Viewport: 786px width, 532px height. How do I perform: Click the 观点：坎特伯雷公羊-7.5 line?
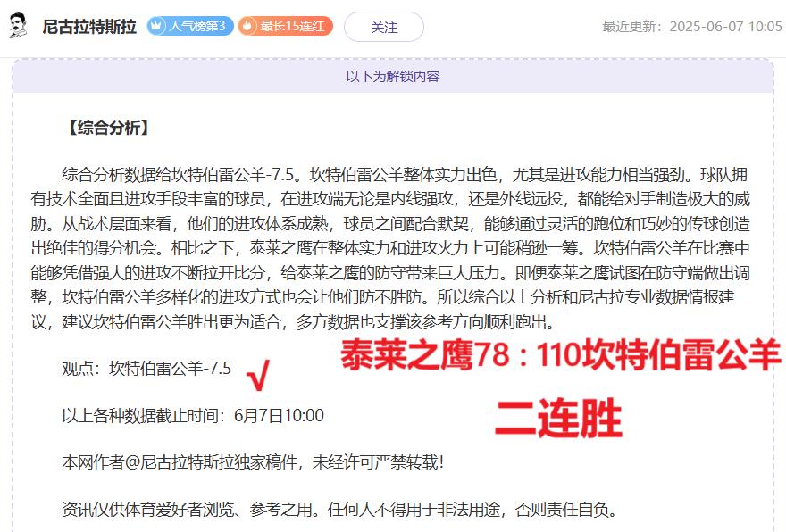coord(146,368)
